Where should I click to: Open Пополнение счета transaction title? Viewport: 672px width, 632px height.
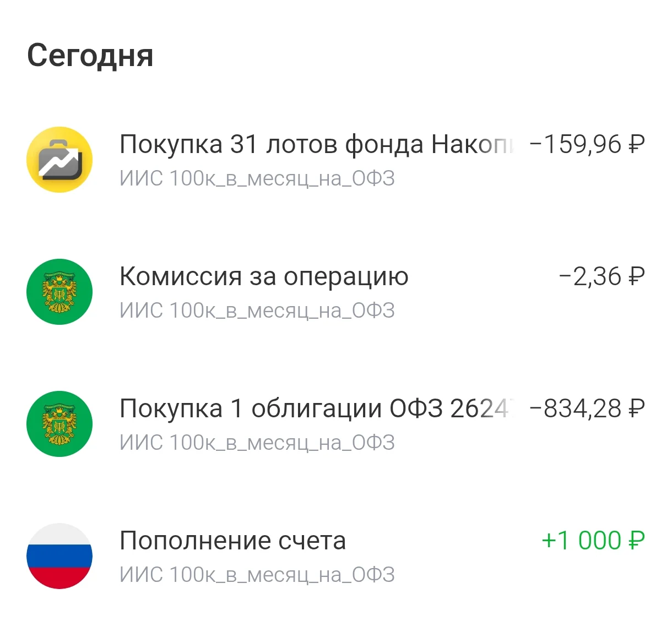(232, 541)
